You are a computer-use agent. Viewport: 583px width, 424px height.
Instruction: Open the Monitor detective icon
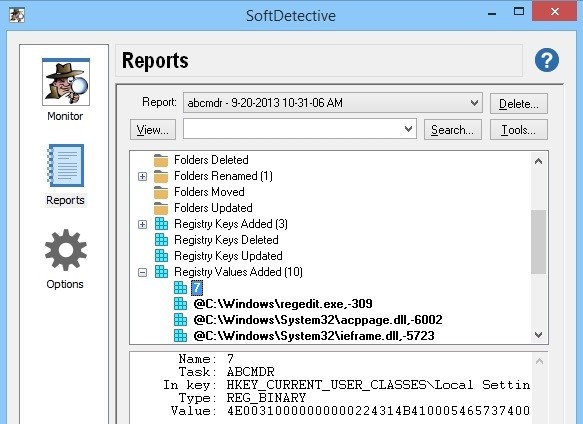coord(66,82)
